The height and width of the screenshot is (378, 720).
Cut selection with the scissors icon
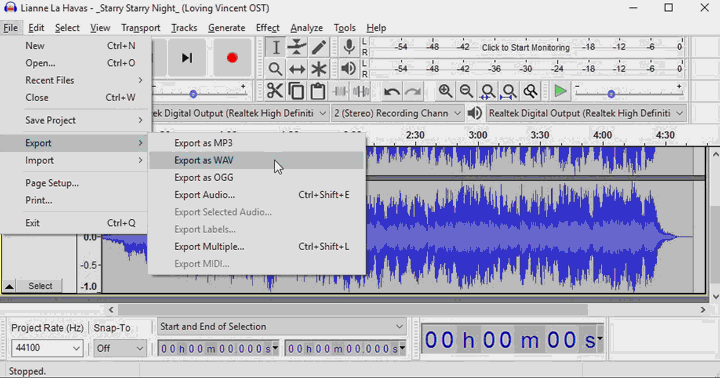275,91
